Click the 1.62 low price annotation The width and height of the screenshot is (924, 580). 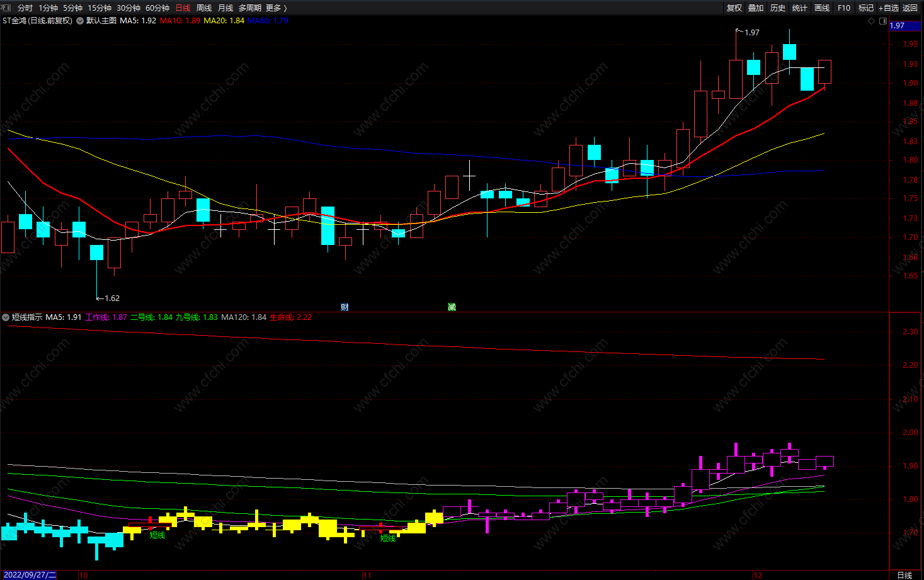[x=112, y=299]
